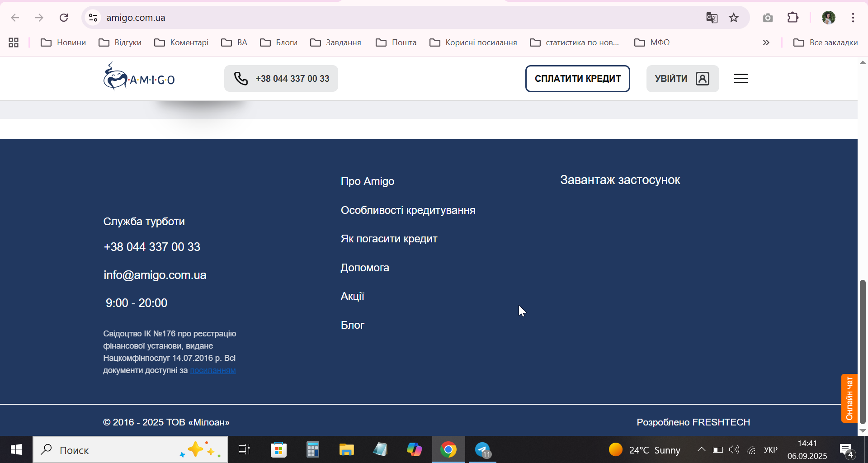Screen dimensions: 868x463
Task: Open weather widget 24°C Sunny
Action: point(645,450)
